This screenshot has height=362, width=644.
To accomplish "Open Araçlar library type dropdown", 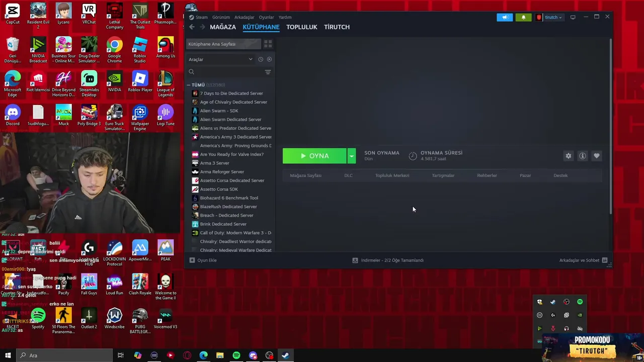I will [220, 59].
